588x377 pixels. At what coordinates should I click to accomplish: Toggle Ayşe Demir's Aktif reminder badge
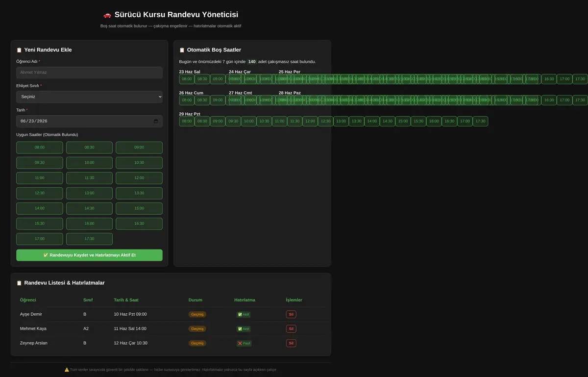coord(244,315)
